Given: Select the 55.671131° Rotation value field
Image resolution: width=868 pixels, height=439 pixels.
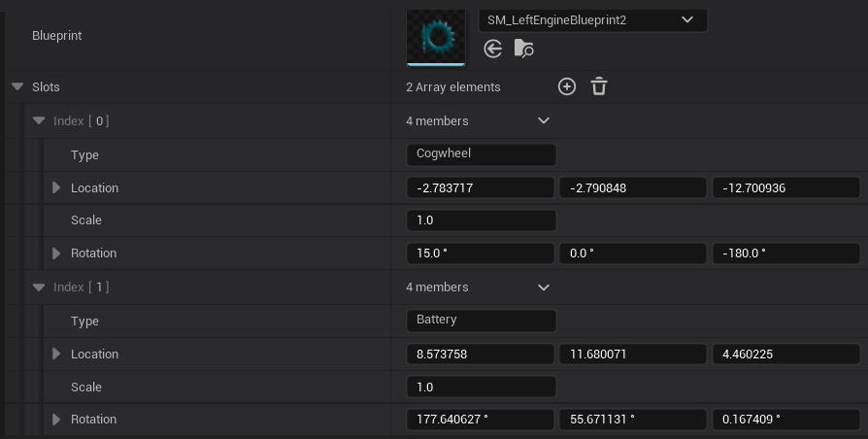Looking at the screenshot, I should coord(632,420).
